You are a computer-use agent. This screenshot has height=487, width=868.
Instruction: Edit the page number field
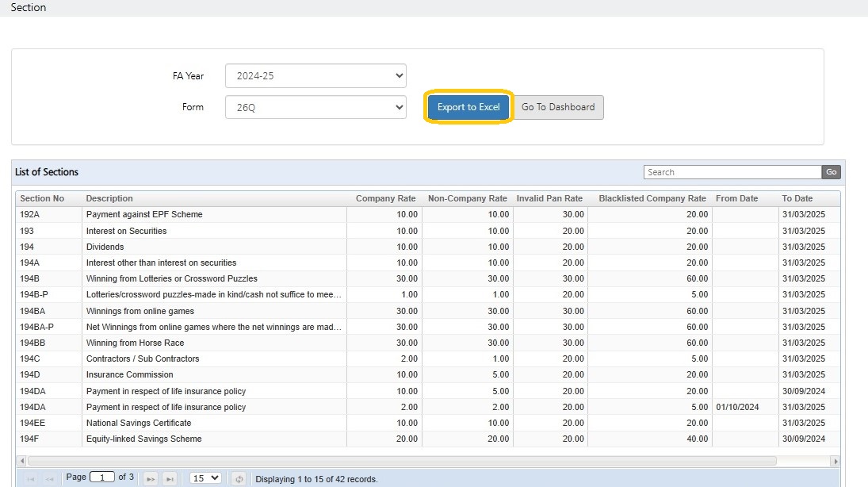101,477
